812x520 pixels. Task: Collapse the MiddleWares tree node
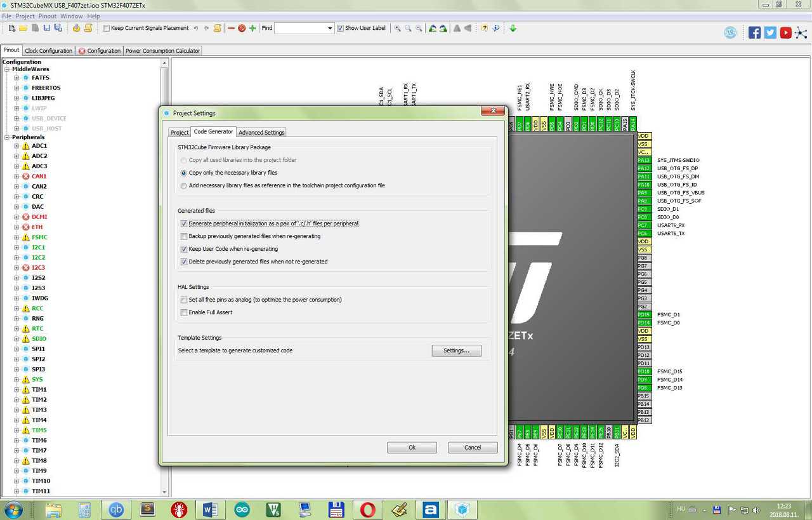click(7, 69)
